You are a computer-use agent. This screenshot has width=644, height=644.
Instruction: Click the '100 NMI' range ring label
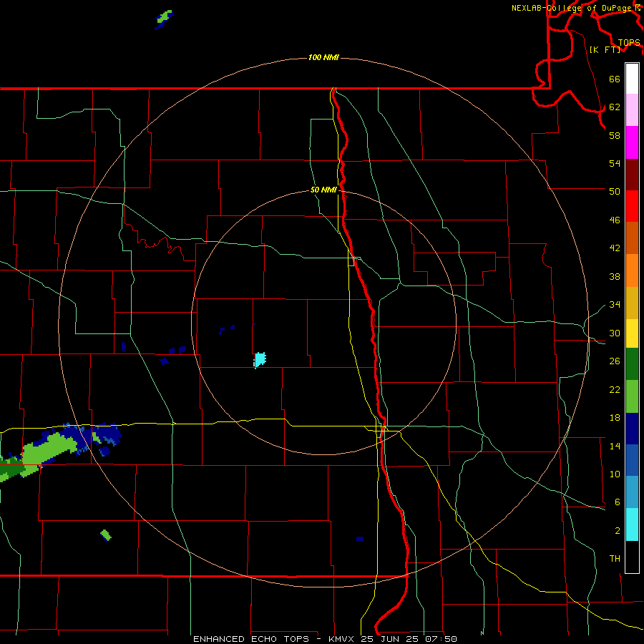[323, 57]
